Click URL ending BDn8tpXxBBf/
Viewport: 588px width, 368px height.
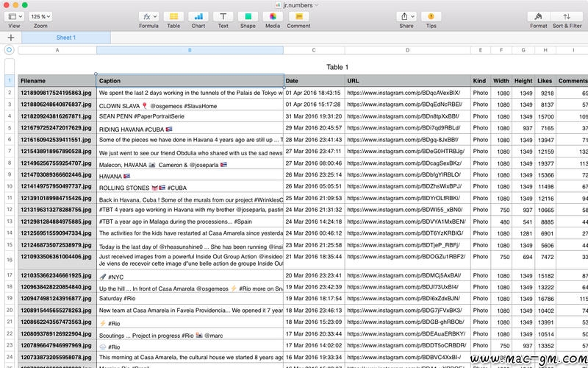point(408,116)
